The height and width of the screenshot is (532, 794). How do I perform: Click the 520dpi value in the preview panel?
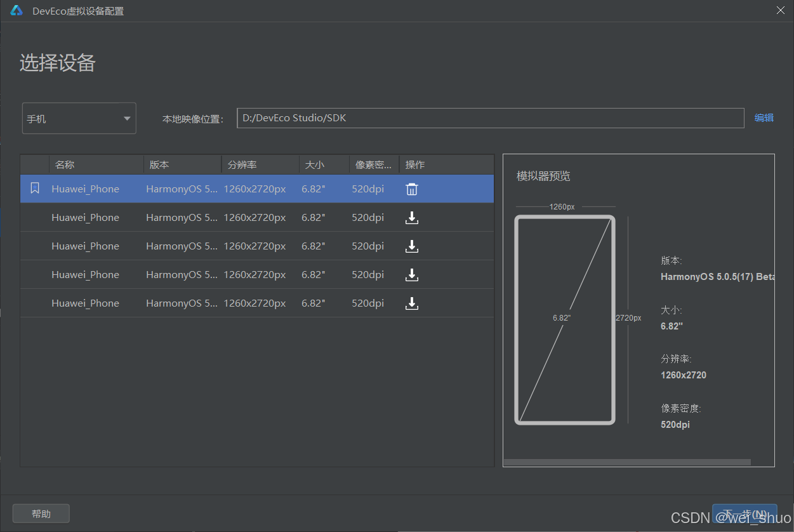(675, 425)
